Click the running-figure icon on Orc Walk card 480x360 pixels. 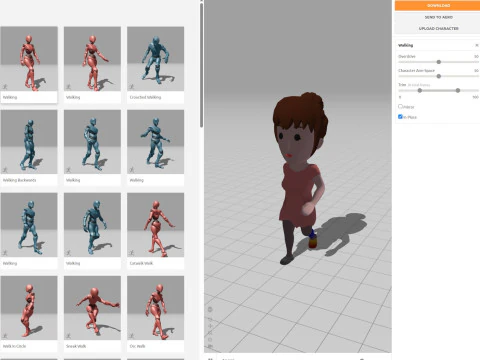(132, 336)
